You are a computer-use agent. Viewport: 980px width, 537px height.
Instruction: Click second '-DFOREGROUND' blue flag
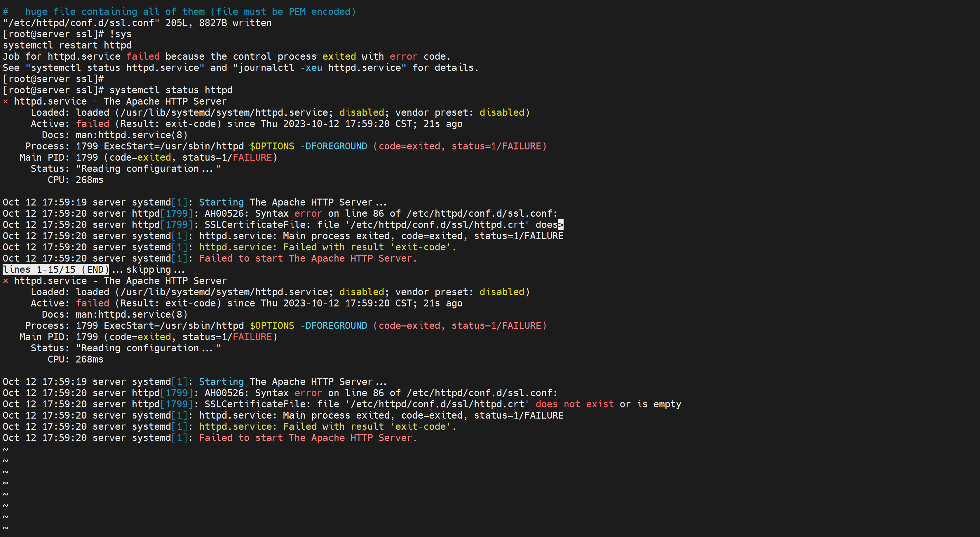334,326
